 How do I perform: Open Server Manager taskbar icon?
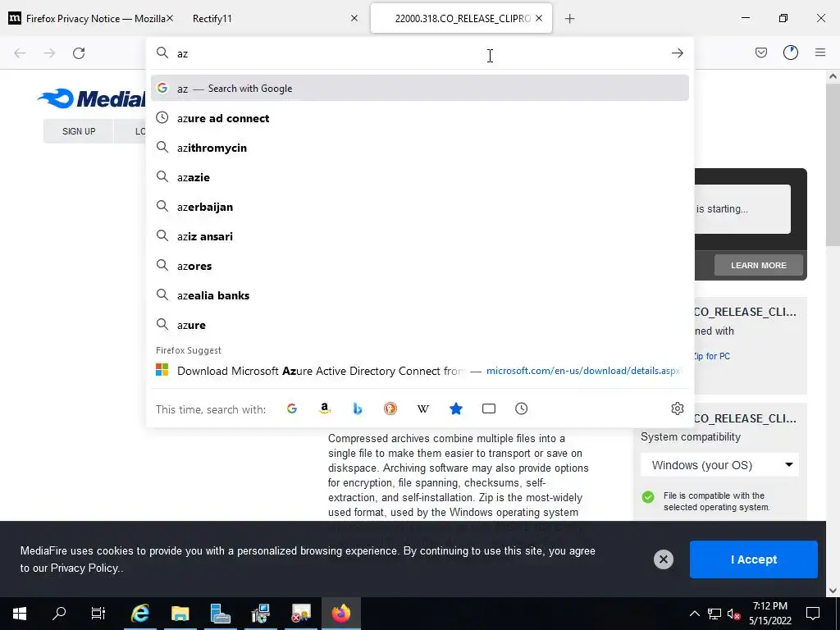click(220, 614)
